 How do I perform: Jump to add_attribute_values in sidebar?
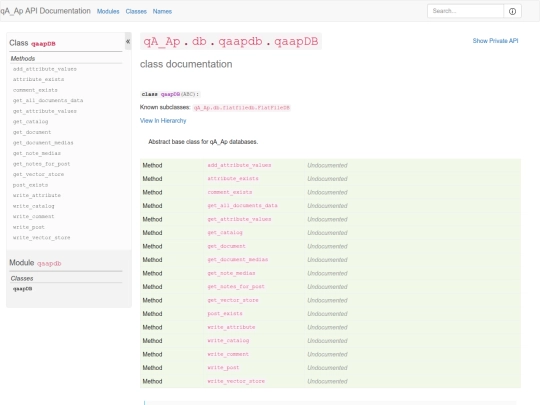click(45, 69)
